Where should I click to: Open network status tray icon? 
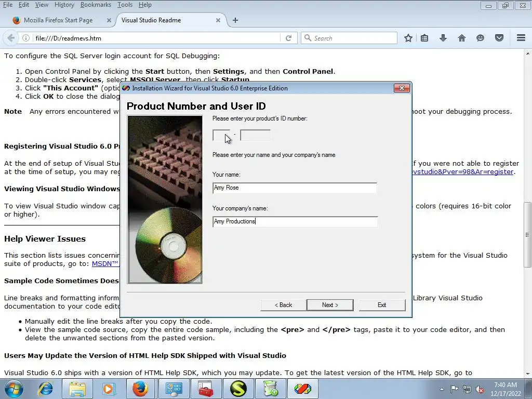tap(467, 389)
